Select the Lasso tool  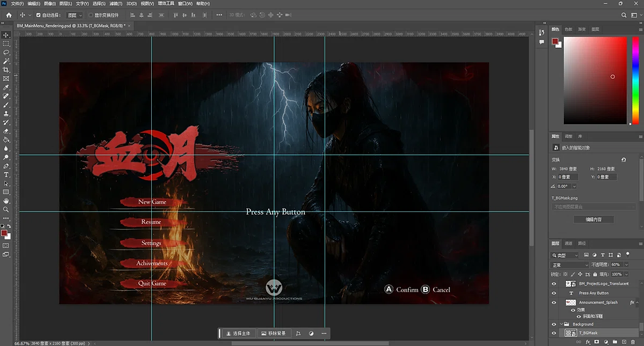click(x=6, y=53)
